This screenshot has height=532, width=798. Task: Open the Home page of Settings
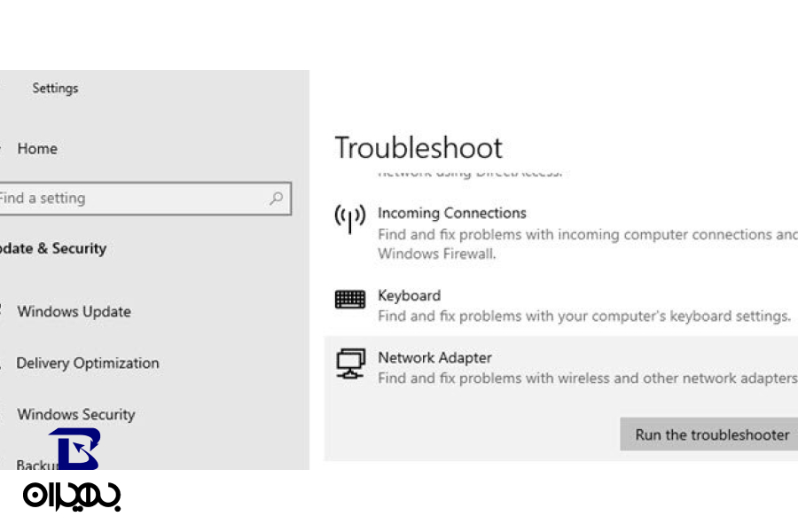coord(37,148)
